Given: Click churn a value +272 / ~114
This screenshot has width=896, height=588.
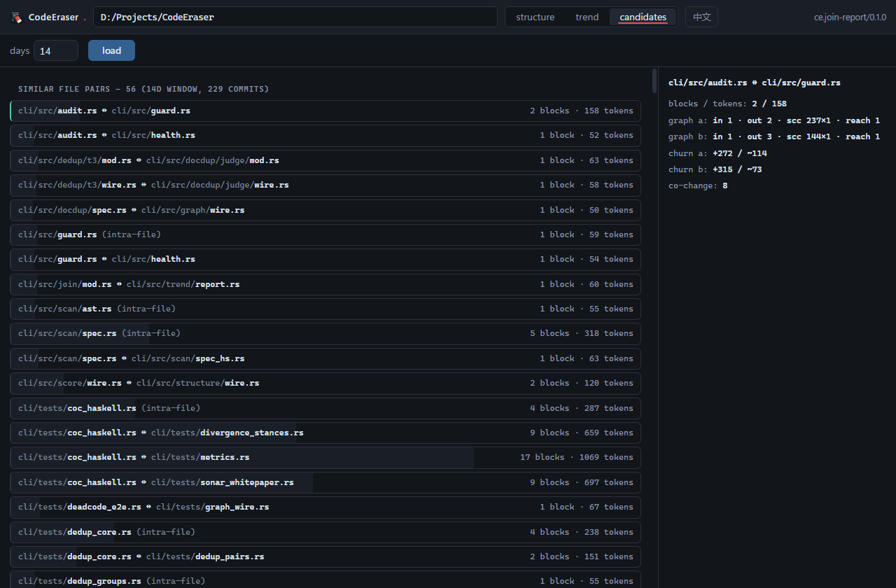Looking at the screenshot, I should tap(740, 153).
